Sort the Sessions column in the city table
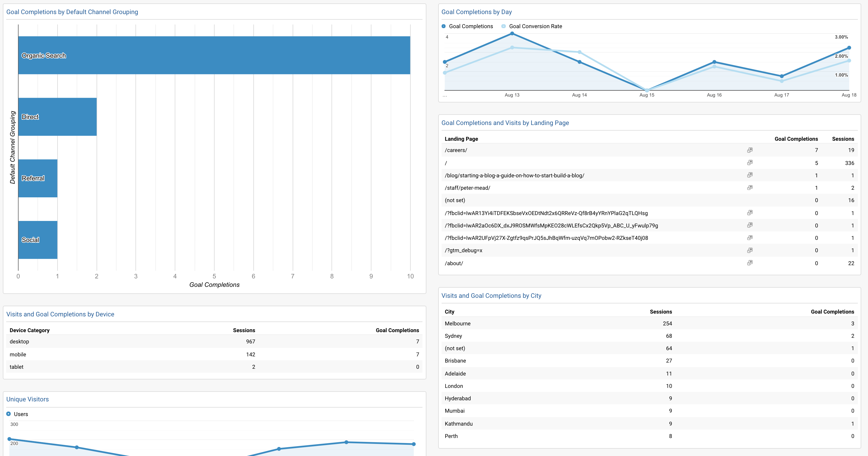The height and width of the screenshot is (456, 868). tap(661, 312)
